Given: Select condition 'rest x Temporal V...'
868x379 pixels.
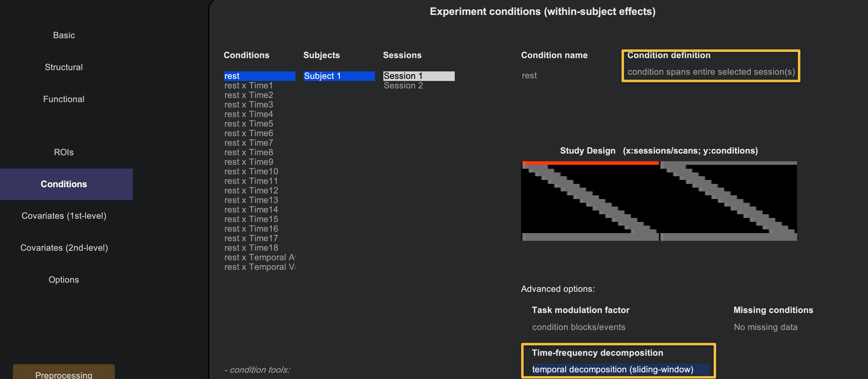Looking at the screenshot, I should 260,267.
